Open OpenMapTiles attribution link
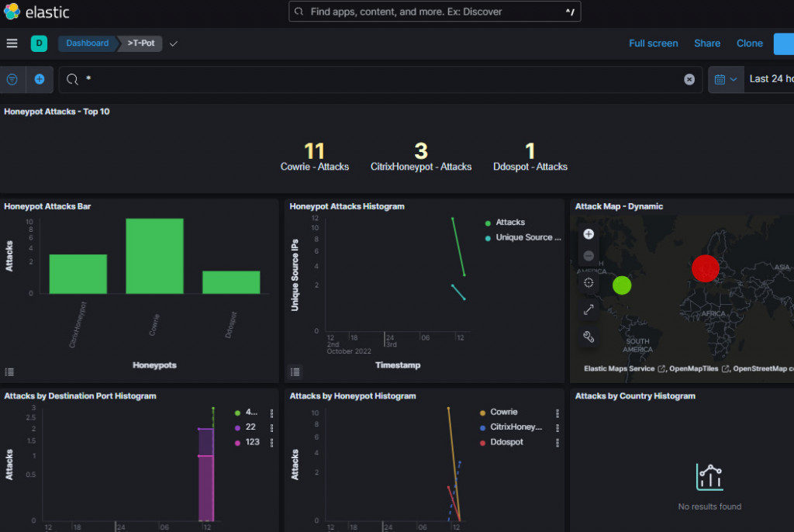The height and width of the screenshot is (532, 794). click(699, 369)
